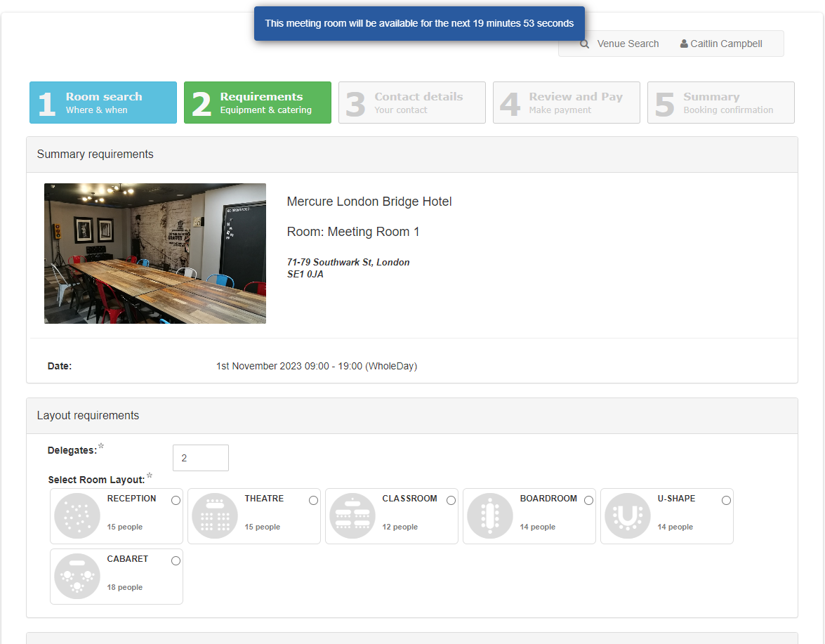Click the 'Room: Meeting Room 1' text

[353, 232]
